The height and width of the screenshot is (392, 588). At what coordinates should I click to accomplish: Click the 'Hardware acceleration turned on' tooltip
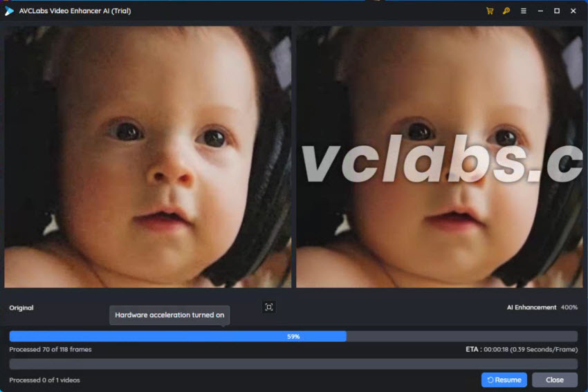click(169, 315)
